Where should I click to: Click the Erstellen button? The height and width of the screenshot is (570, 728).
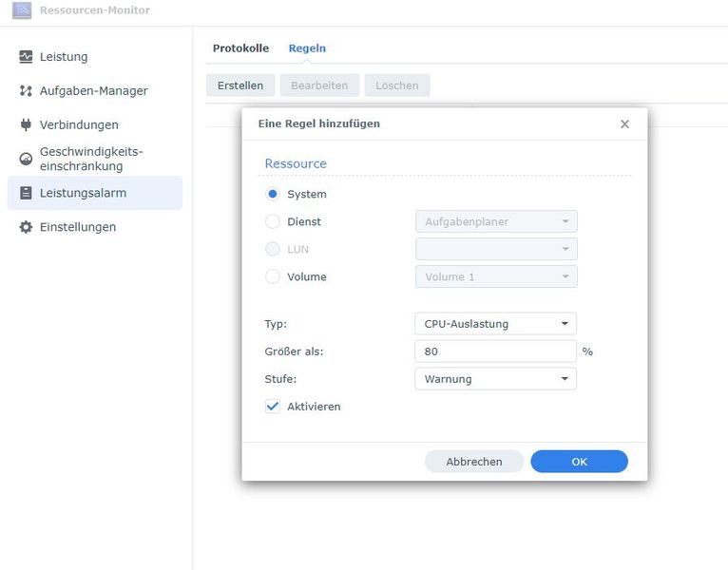pyautogui.click(x=240, y=85)
